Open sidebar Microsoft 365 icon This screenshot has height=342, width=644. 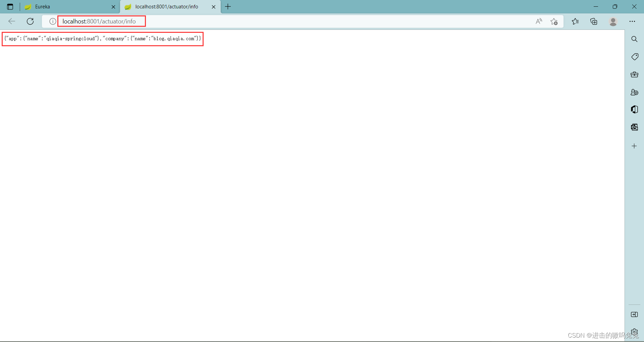[x=634, y=110]
